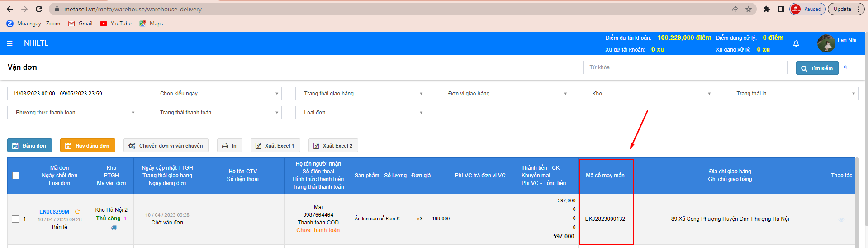Click the notification bell icon
Screen dimensions: 868x248
click(796, 44)
